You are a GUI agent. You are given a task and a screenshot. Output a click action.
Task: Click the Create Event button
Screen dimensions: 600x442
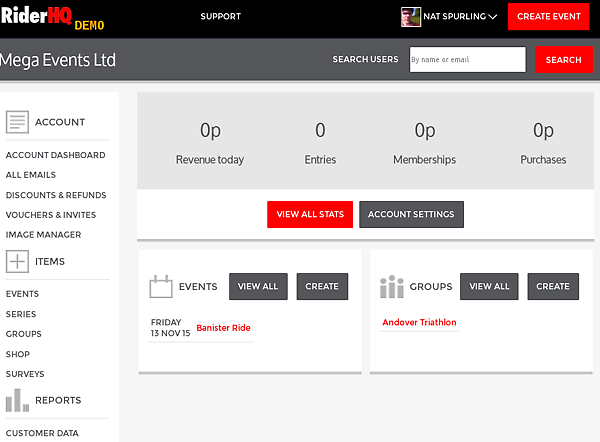pyautogui.click(x=549, y=16)
